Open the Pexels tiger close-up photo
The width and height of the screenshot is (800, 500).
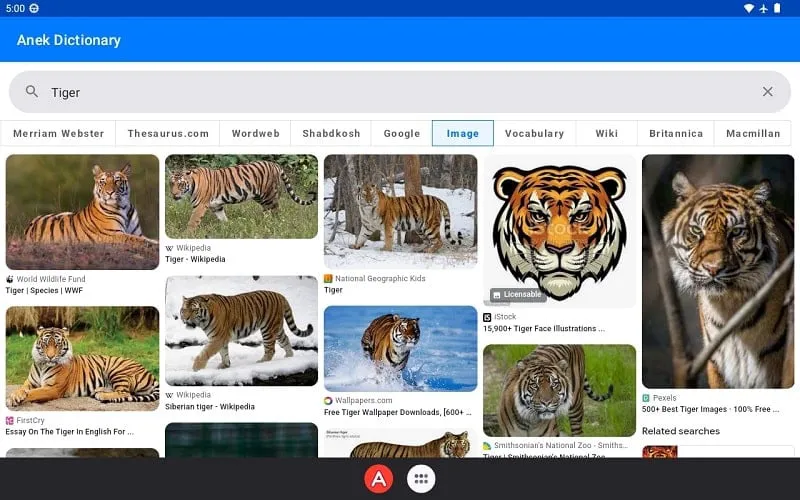click(718, 271)
